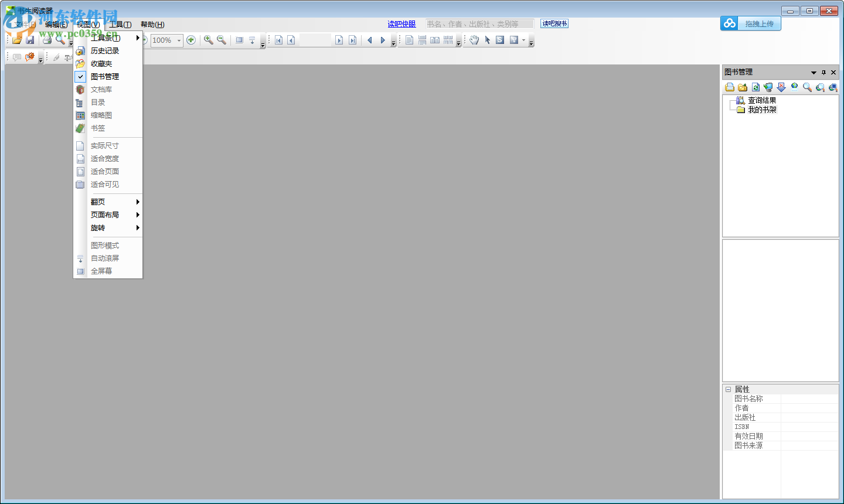Jump to the last page
The image size is (844, 504).
[352, 40]
